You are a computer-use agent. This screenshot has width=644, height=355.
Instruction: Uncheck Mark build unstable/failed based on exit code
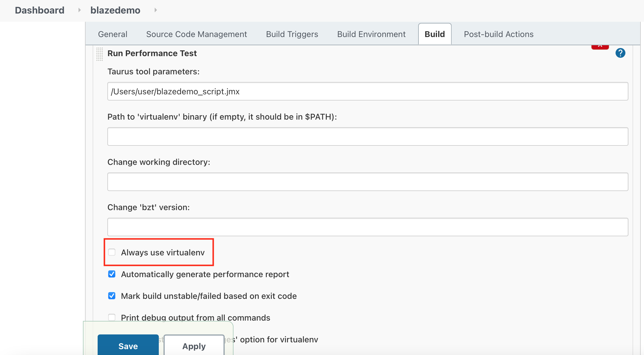(112, 296)
